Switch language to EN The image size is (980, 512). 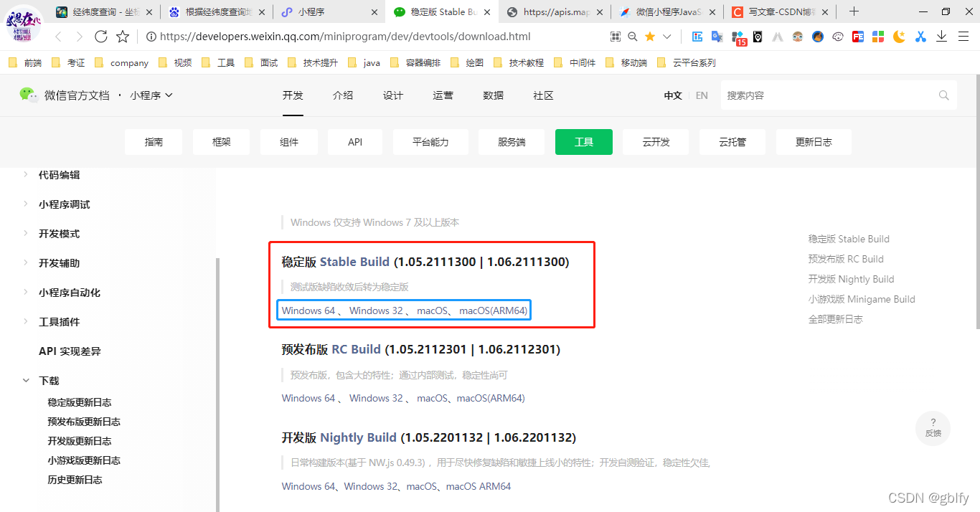click(x=702, y=95)
